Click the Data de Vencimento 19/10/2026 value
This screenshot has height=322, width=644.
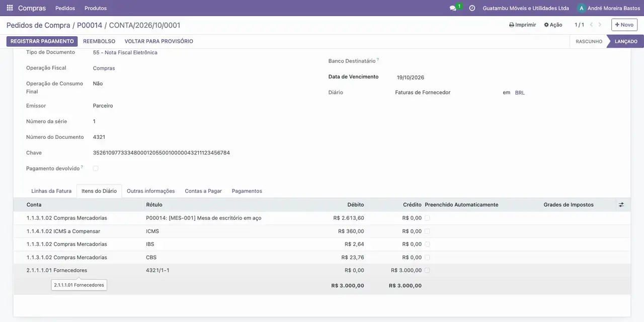(x=411, y=77)
